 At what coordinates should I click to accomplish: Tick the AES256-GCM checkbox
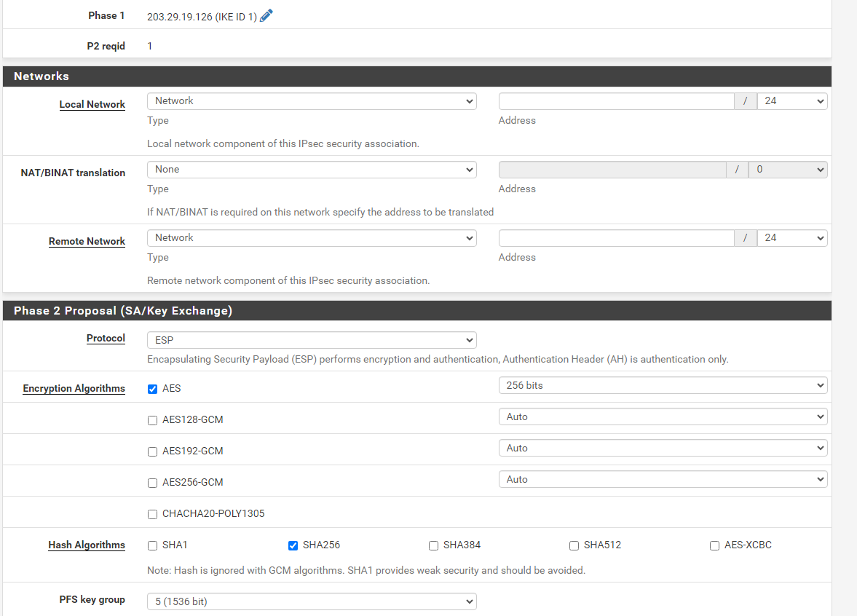click(x=152, y=483)
